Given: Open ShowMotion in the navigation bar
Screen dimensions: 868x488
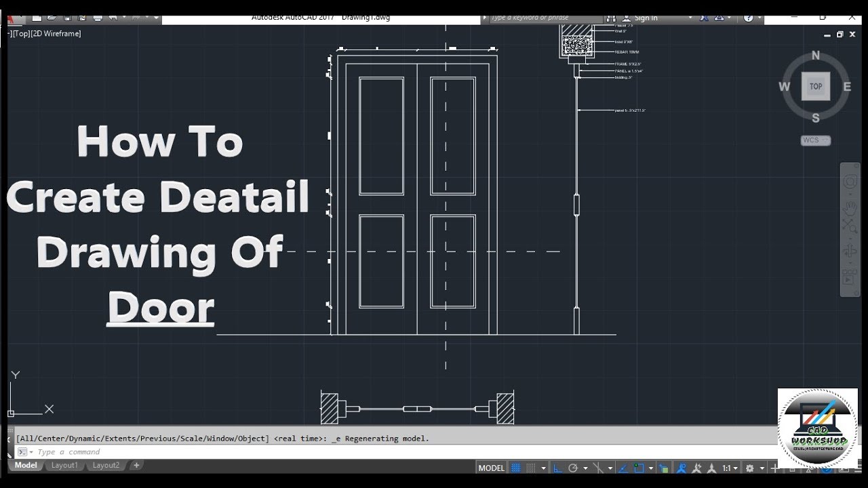Looking at the screenshot, I should (x=850, y=278).
